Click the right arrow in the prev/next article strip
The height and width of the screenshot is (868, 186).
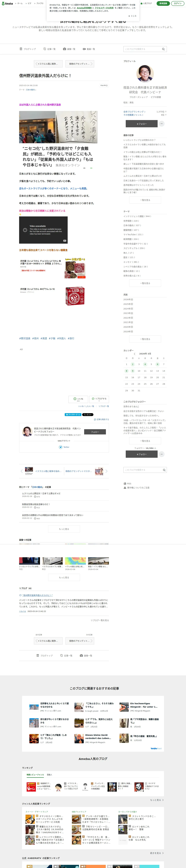(106, 471)
